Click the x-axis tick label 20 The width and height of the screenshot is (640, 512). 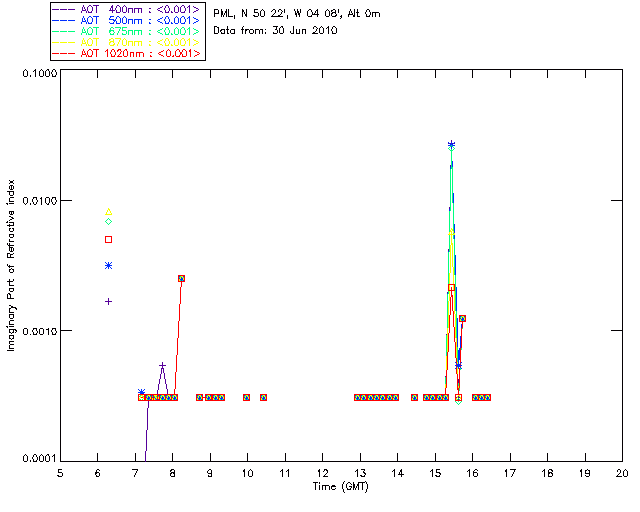[x=622, y=473]
